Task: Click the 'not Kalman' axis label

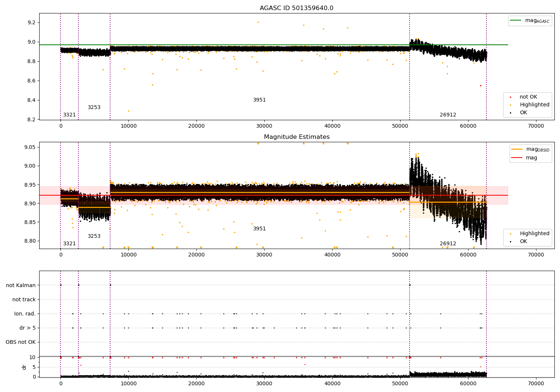Action: pyautogui.click(x=21, y=286)
